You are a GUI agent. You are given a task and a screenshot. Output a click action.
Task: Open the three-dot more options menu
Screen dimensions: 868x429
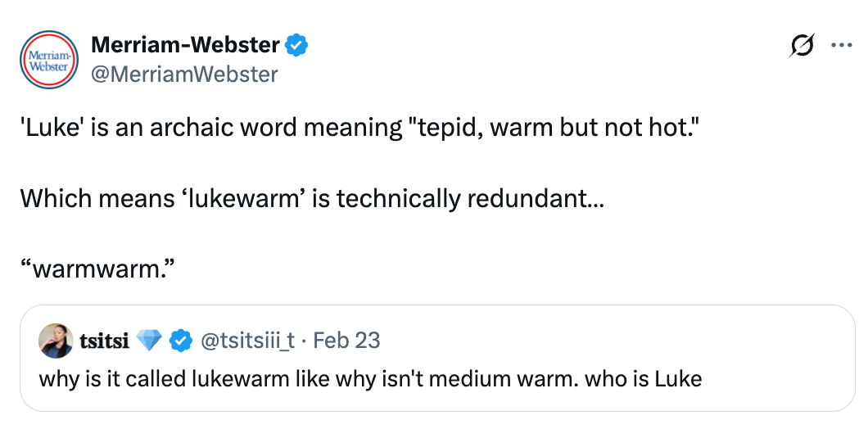coord(841,46)
